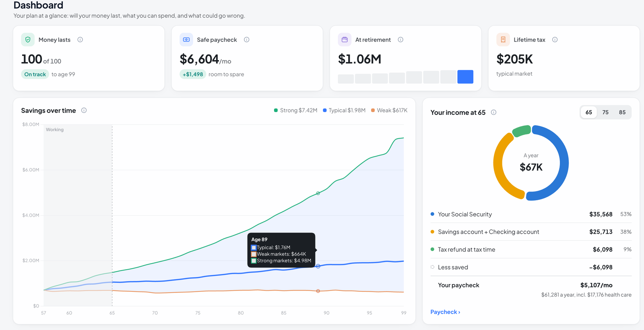Switch income view to age 75
Screen dimensions: 644x330
(605, 112)
